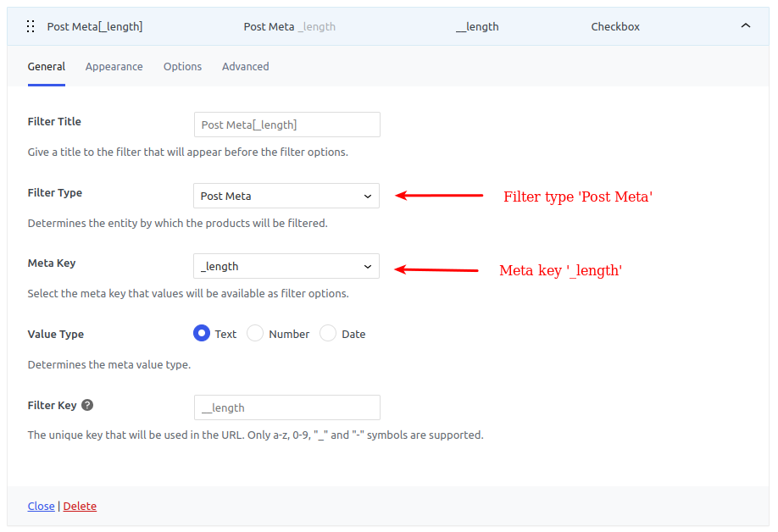778x532 pixels.
Task: Click Post Meta _length header entity text
Action: 290,27
